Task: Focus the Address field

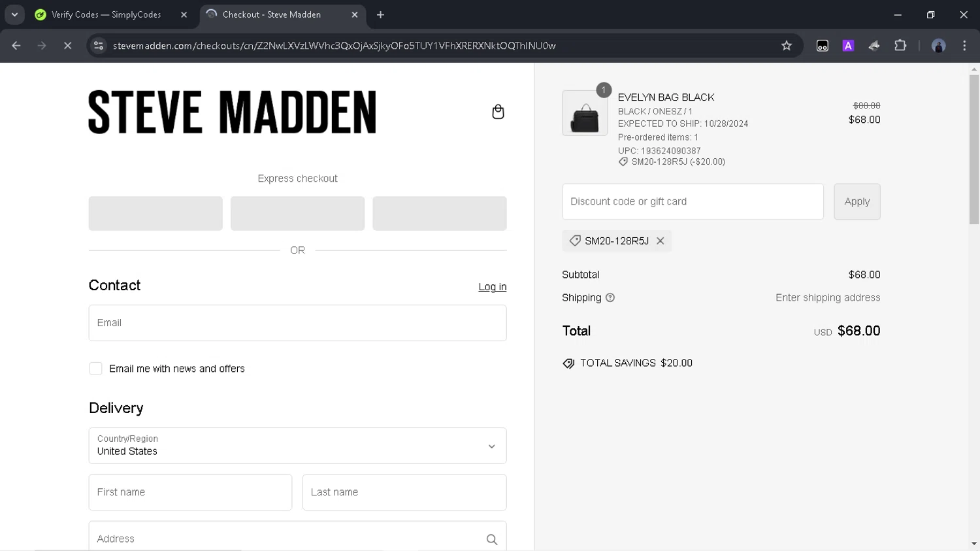Action: click(297, 537)
